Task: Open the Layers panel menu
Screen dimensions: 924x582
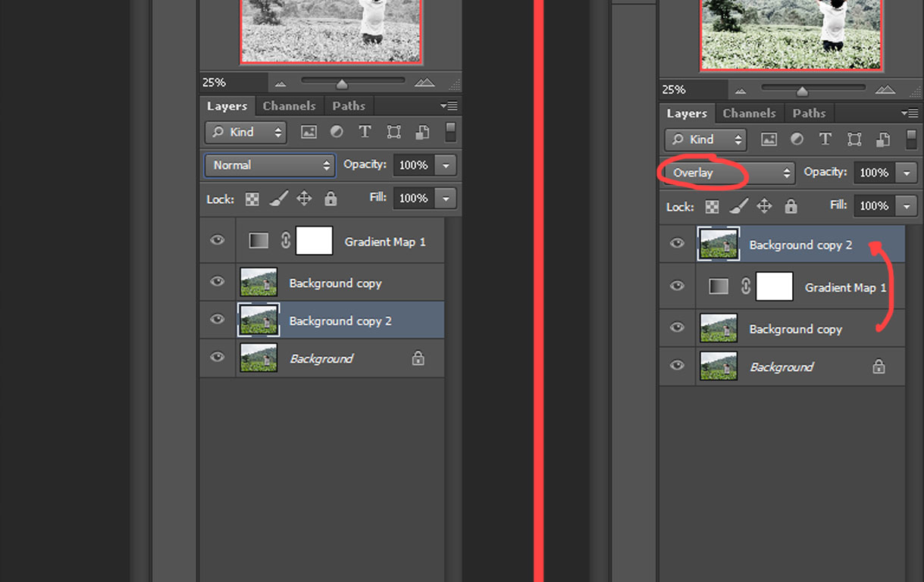Action: pyautogui.click(x=449, y=105)
